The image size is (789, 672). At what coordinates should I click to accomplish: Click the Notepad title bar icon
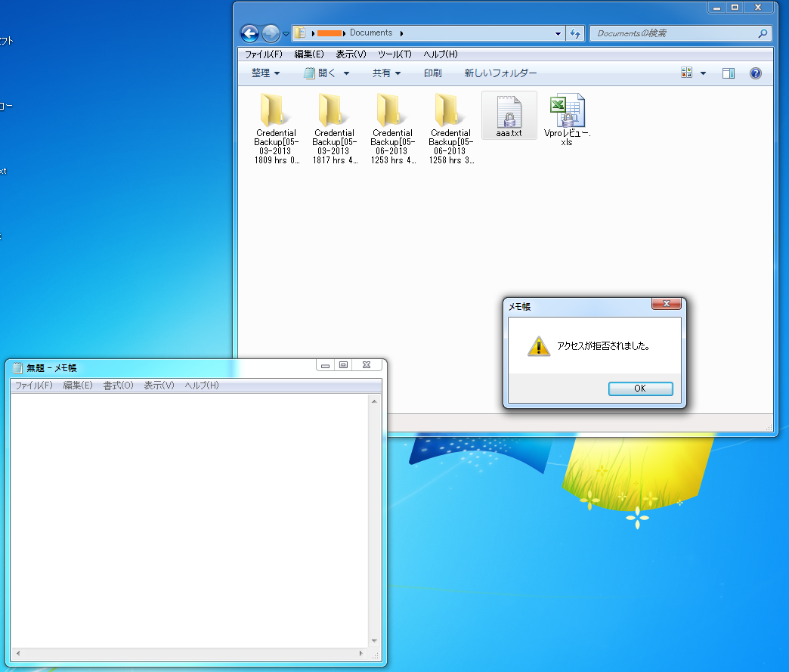[x=17, y=368]
